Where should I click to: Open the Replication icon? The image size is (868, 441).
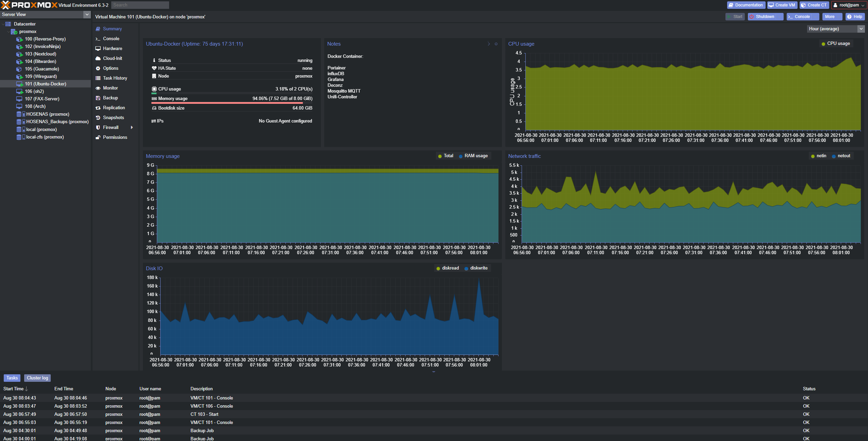pyautogui.click(x=98, y=108)
